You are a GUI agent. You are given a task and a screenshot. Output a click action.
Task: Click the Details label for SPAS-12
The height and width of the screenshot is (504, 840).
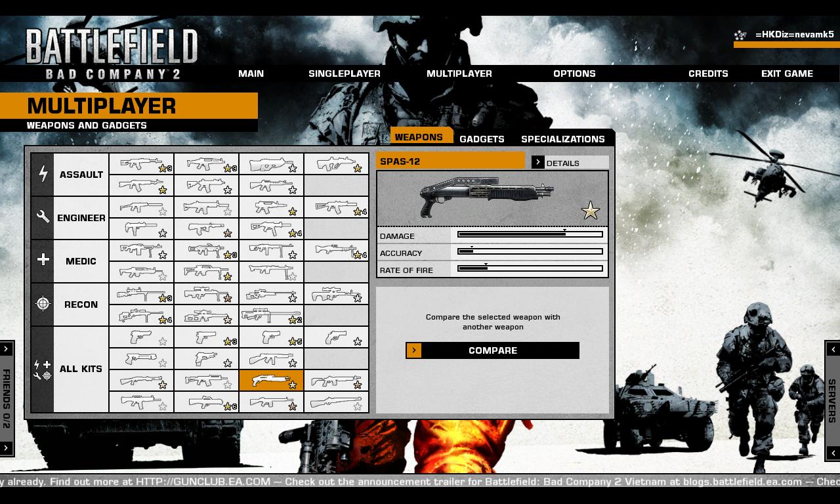563,163
